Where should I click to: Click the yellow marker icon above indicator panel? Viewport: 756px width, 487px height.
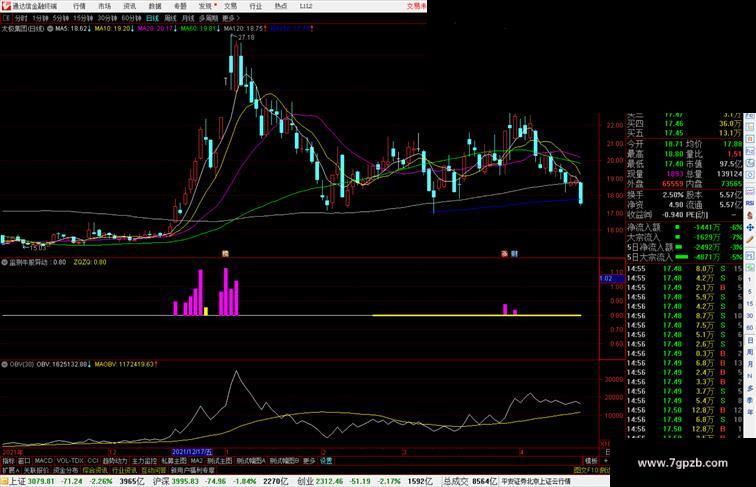[225, 254]
